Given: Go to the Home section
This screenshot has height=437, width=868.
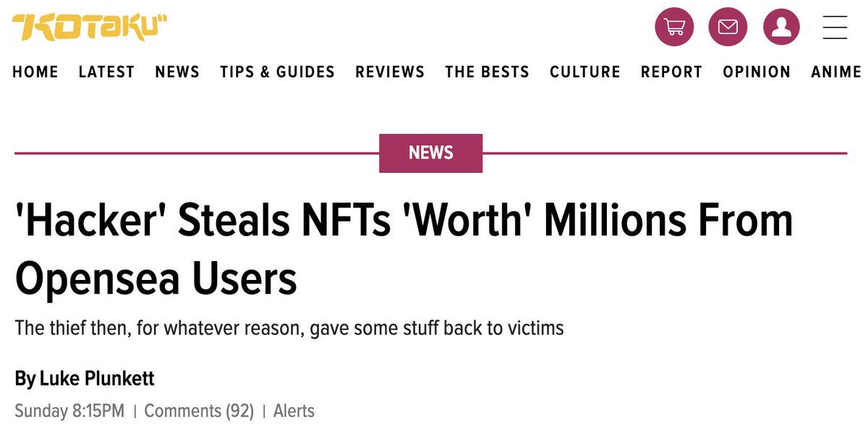Looking at the screenshot, I should (x=35, y=72).
